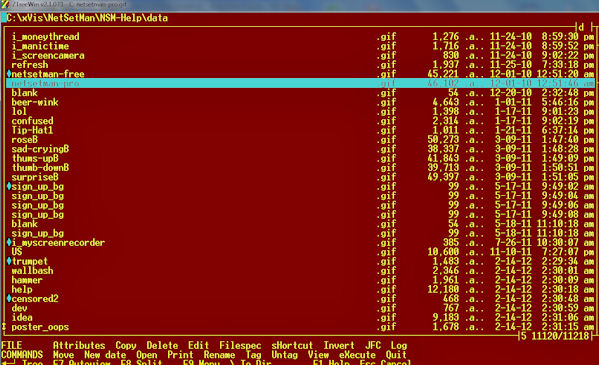This screenshot has width=599, height=365.
Task: Choose the Delete file command
Action: 162,346
